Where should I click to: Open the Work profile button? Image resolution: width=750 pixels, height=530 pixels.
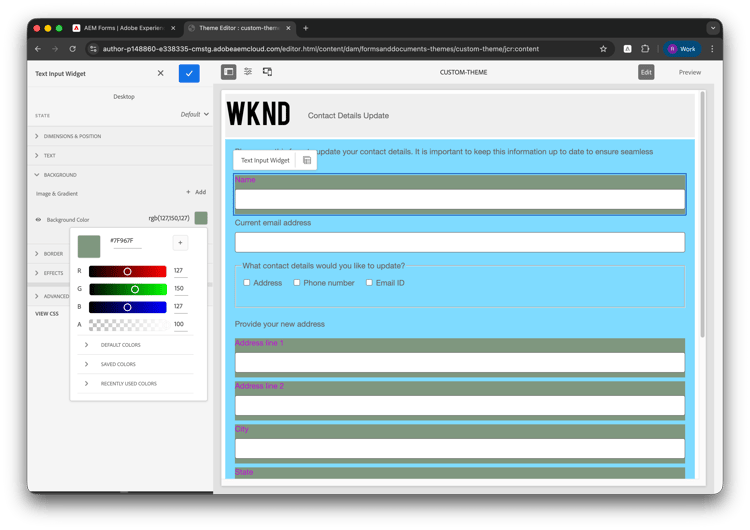pyautogui.click(x=682, y=49)
